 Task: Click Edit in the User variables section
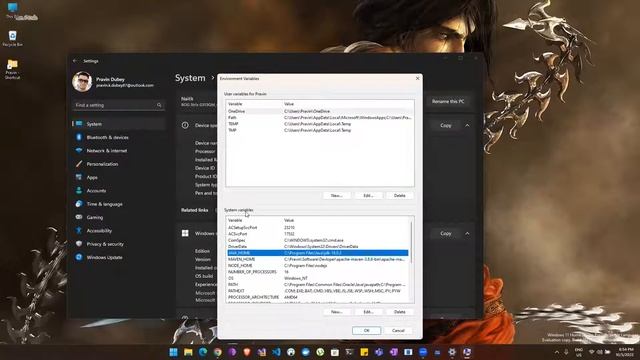tap(368, 196)
